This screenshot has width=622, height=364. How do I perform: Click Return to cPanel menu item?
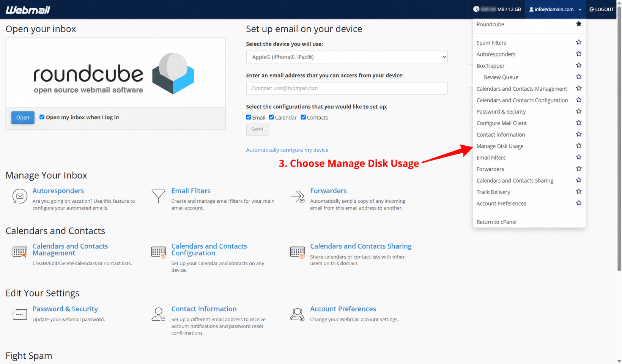496,222
